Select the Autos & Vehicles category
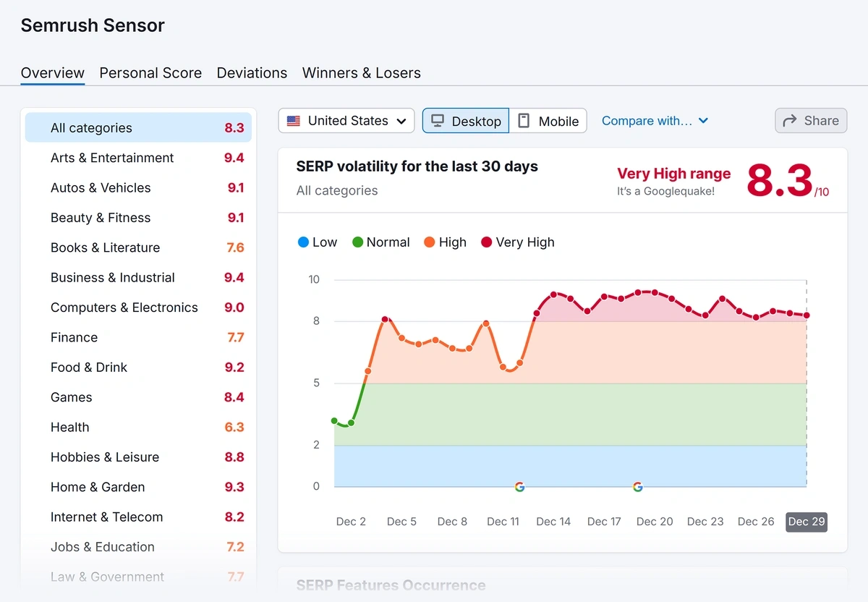The height and width of the screenshot is (602, 868). point(138,187)
